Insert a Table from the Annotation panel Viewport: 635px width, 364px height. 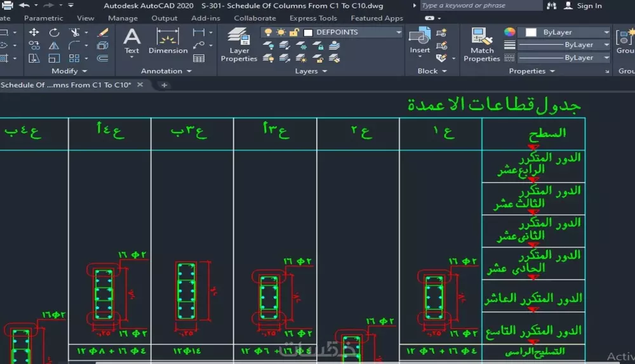(x=198, y=58)
